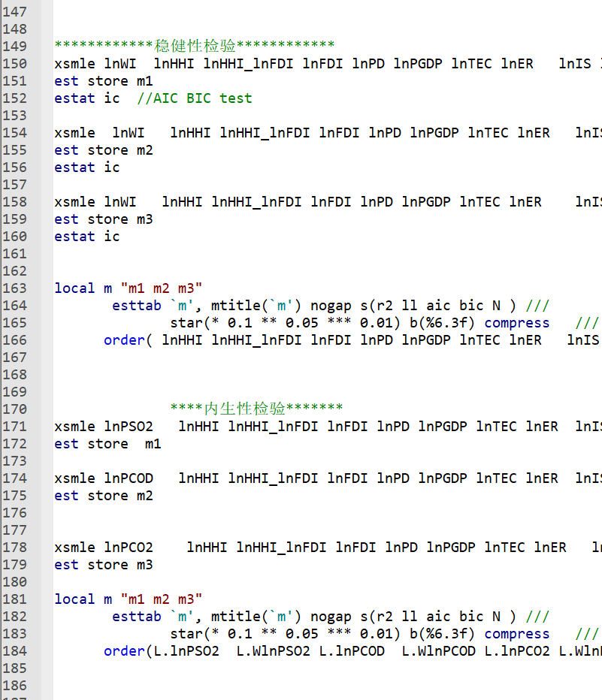602x700 pixels.
Task: Click "esttab" on line 182
Action: (x=136, y=617)
